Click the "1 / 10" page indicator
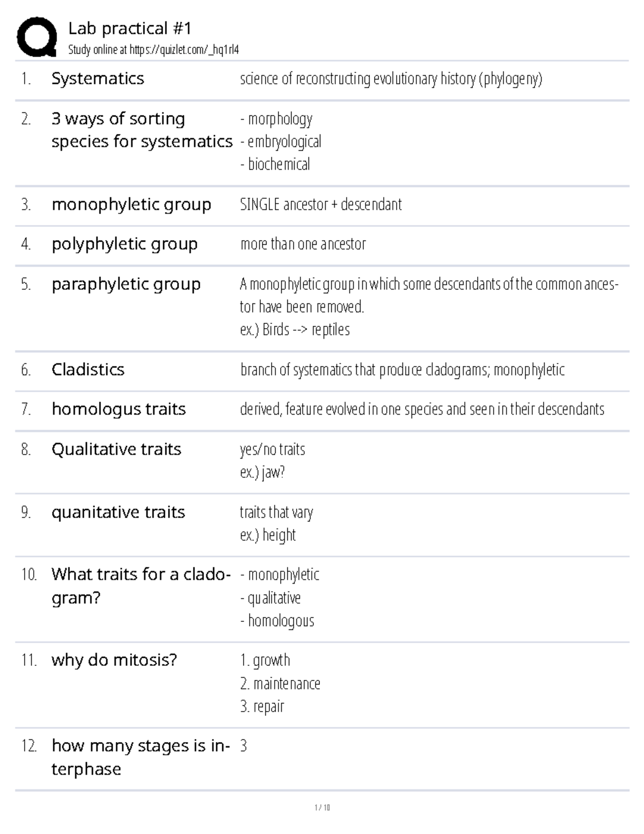This screenshot has width=644, height=834. (x=322, y=807)
